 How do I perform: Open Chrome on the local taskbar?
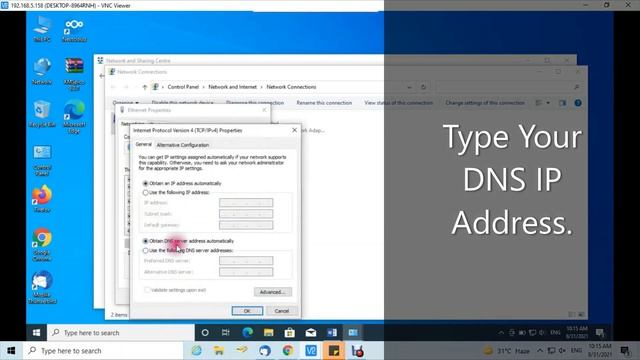click(x=288, y=351)
